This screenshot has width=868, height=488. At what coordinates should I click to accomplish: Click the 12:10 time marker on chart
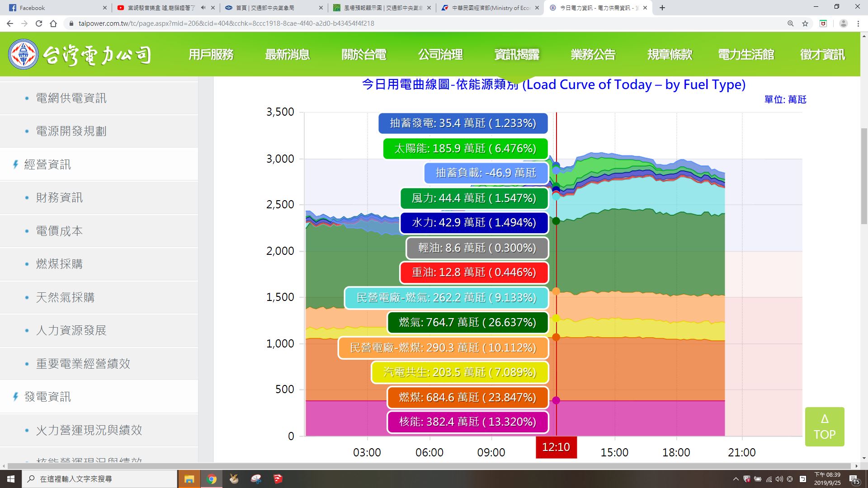[x=556, y=447]
